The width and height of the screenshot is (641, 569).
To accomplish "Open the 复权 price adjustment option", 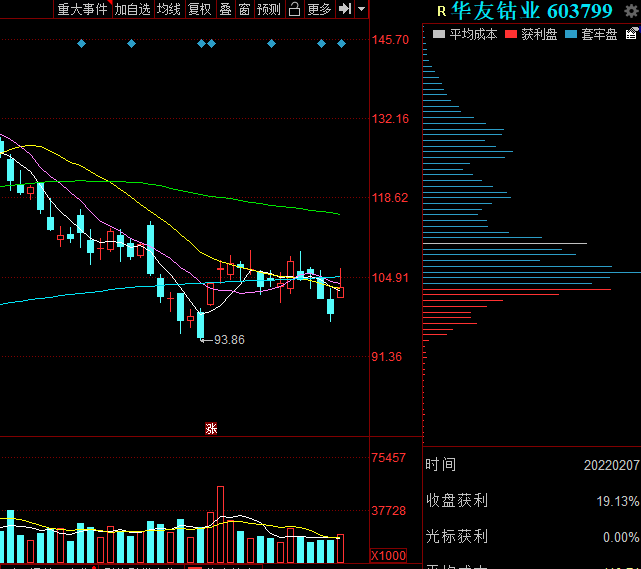I will [x=199, y=9].
